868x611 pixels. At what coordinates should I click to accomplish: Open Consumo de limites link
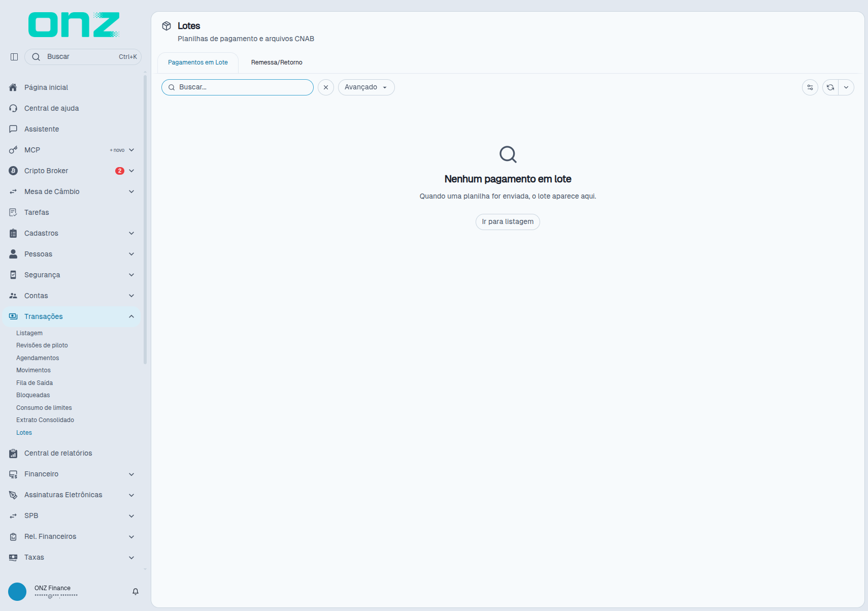click(44, 408)
